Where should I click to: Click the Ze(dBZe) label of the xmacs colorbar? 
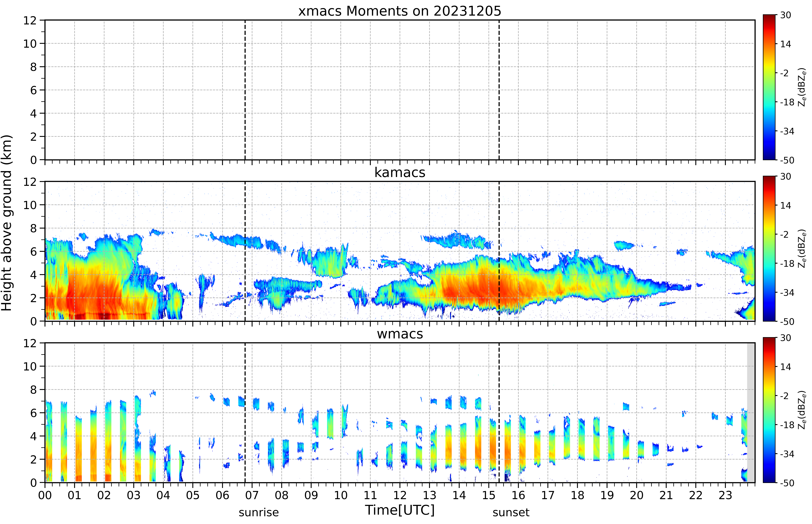tap(802, 87)
